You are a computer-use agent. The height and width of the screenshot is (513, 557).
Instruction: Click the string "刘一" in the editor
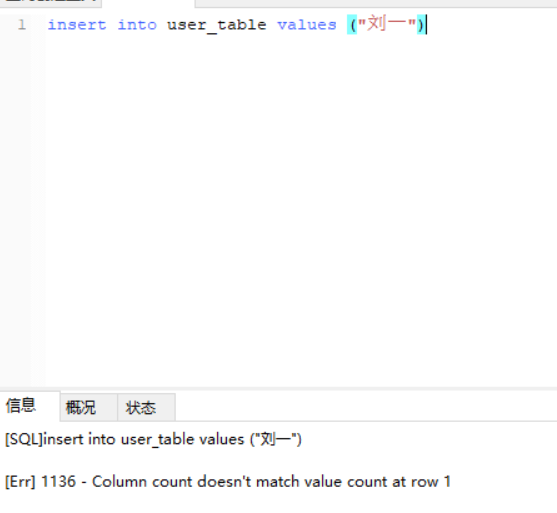(x=386, y=24)
